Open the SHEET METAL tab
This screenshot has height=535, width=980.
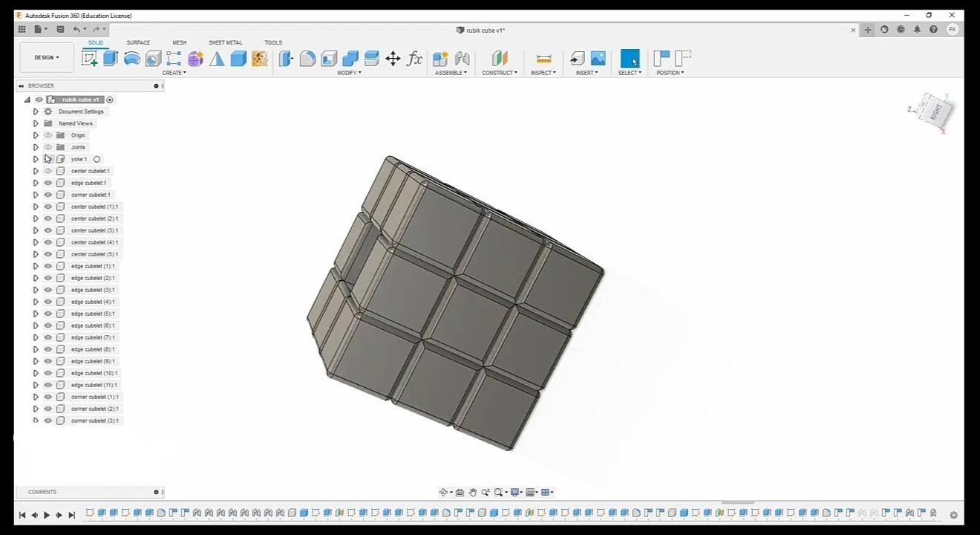226,42
